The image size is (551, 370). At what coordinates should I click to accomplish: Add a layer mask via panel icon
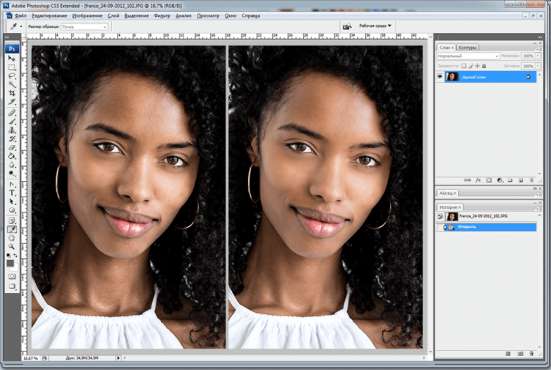pyautogui.click(x=489, y=180)
